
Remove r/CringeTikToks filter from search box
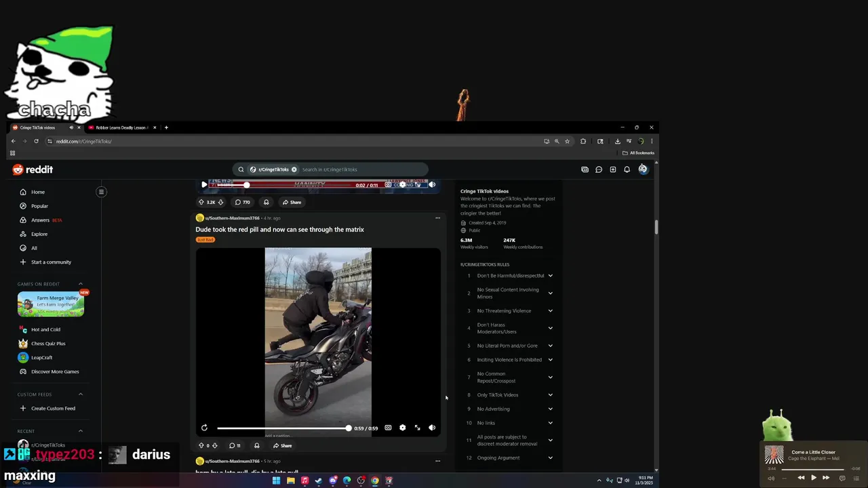point(294,169)
